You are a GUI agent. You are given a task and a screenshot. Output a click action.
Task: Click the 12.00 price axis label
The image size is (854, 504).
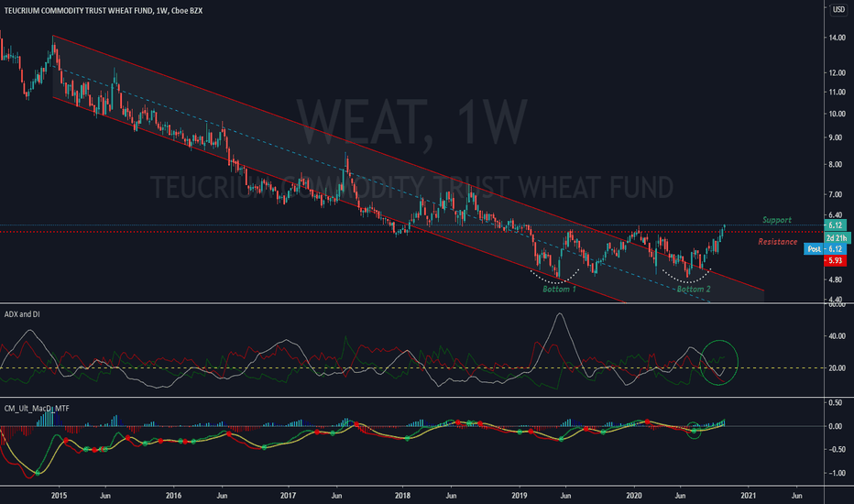[838, 72]
